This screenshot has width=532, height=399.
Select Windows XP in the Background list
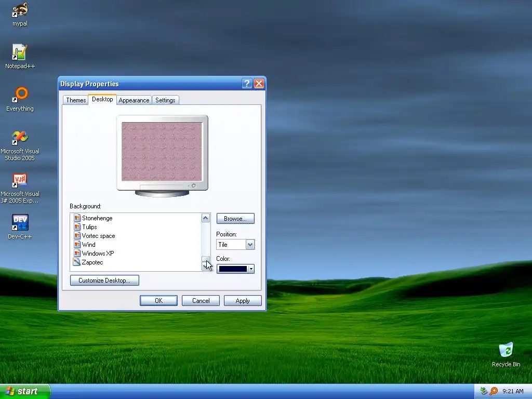coord(98,254)
